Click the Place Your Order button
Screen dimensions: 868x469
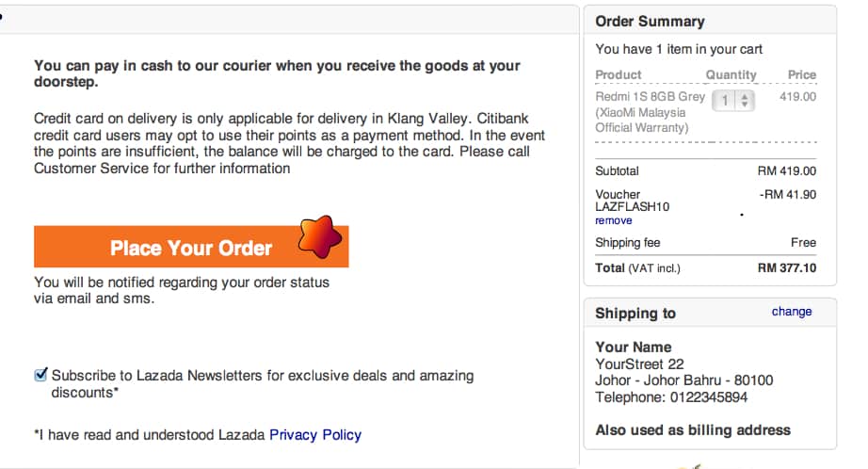[190, 248]
